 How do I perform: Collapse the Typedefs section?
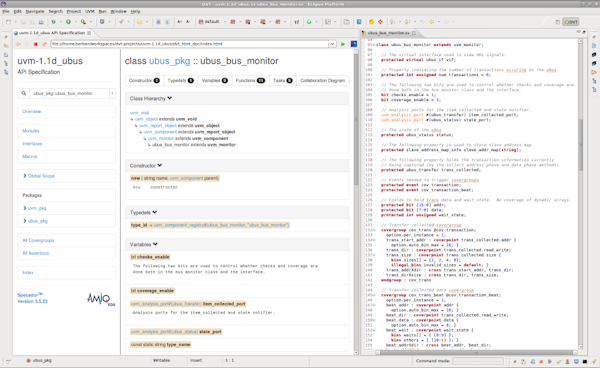click(155, 212)
